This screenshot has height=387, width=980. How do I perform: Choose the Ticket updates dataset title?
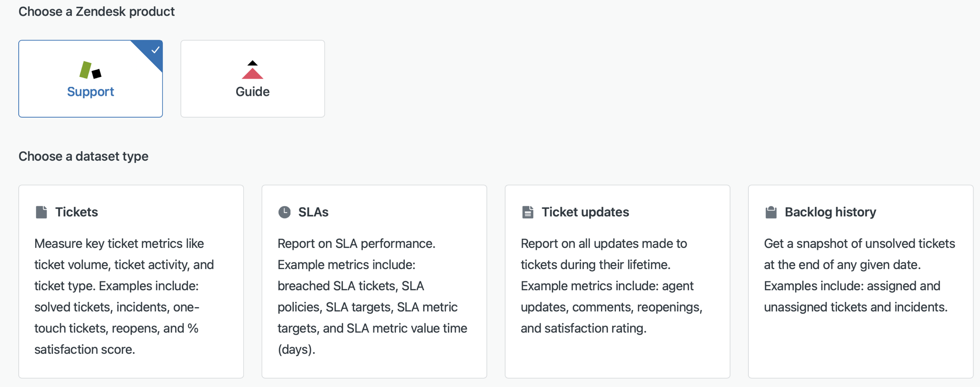[585, 212]
